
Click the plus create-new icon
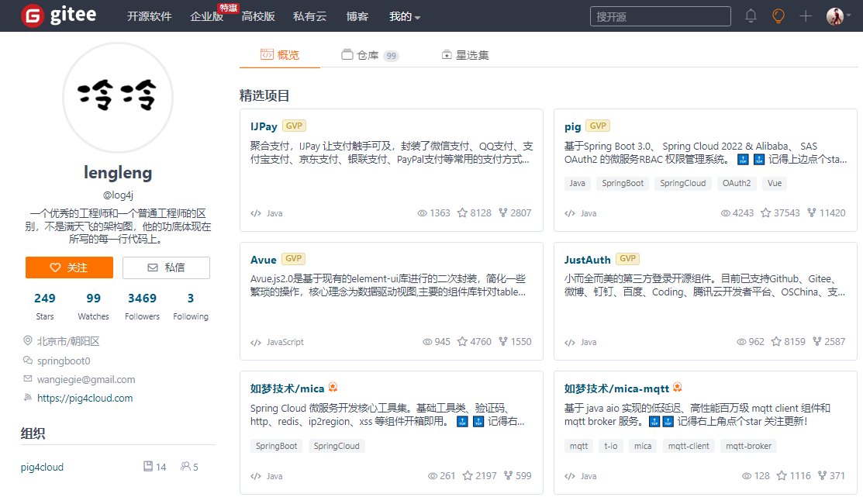(806, 16)
